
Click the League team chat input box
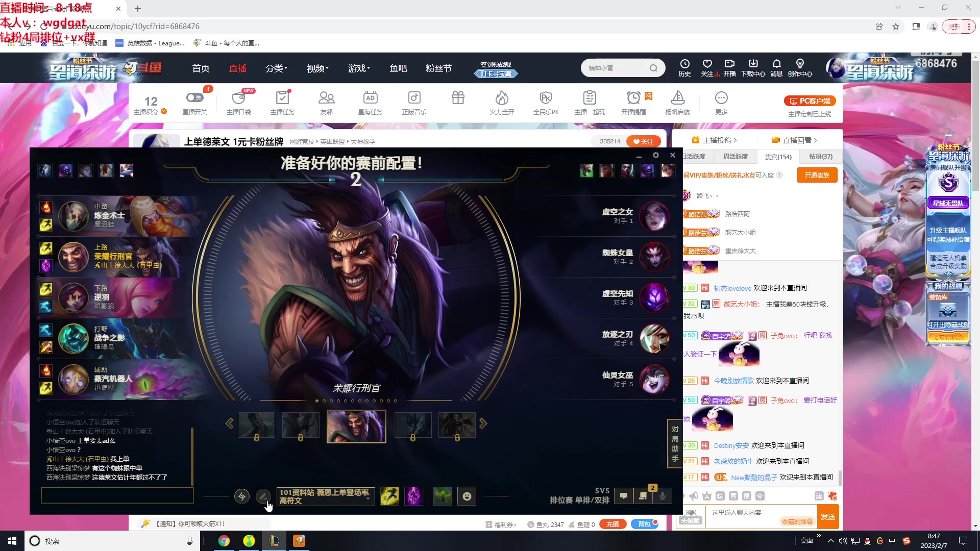pyautogui.click(x=117, y=495)
